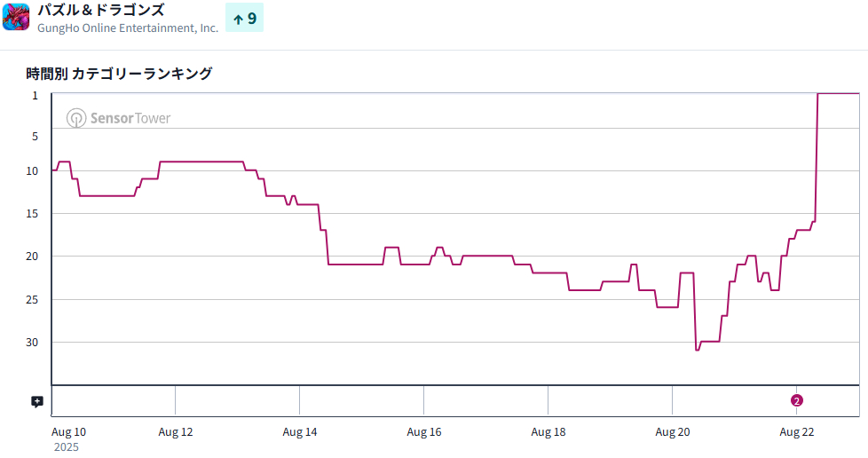Click the 時間別 カテゴリーランキング chart heading
The width and height of the screenshot is (868, 458).
(119, 74)
